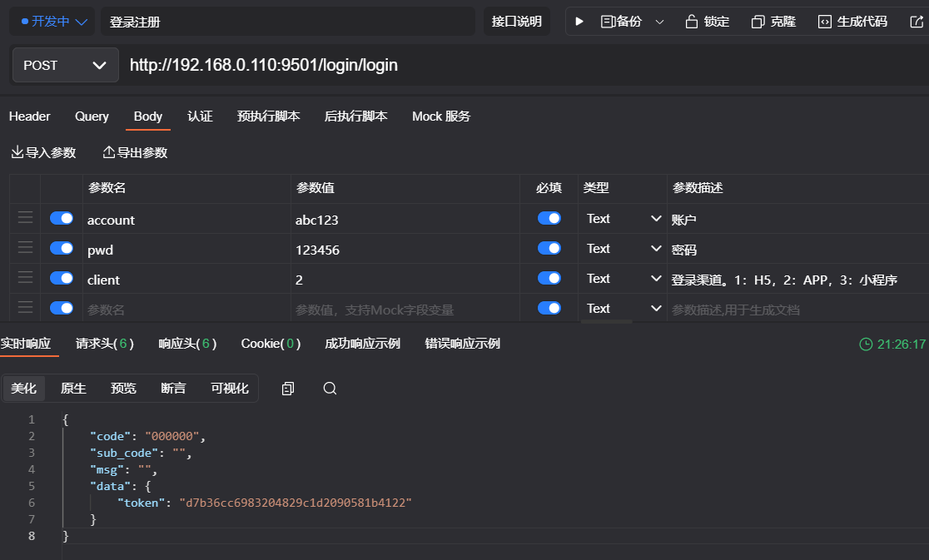Click the run (play) icon in top toolbar
929x560 pixels.
[579, 22]
